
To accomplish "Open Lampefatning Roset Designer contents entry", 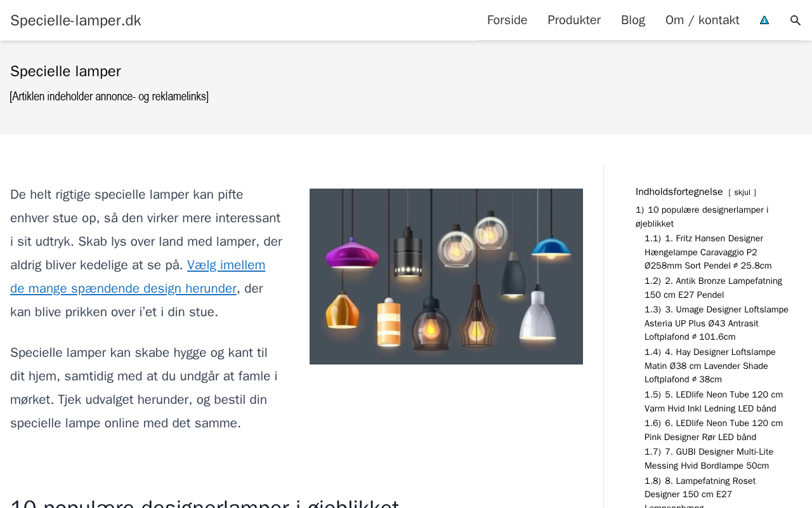I will coord(700,491).
